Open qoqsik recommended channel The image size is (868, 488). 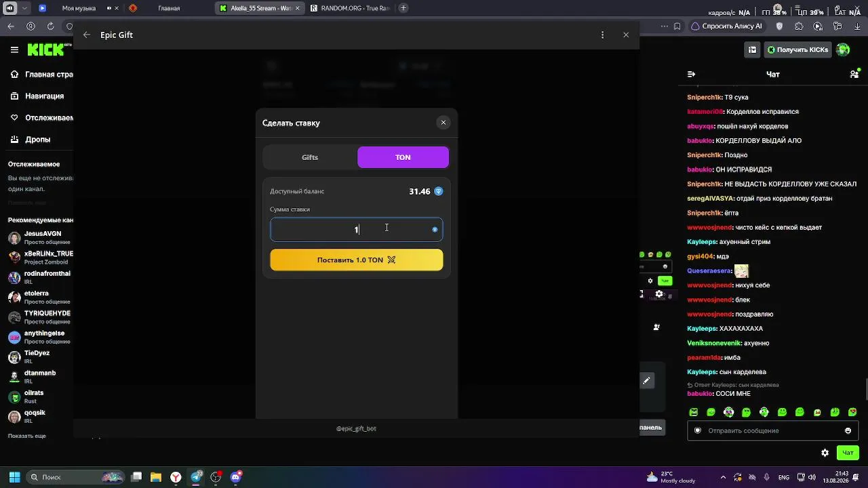click(39, 417)
